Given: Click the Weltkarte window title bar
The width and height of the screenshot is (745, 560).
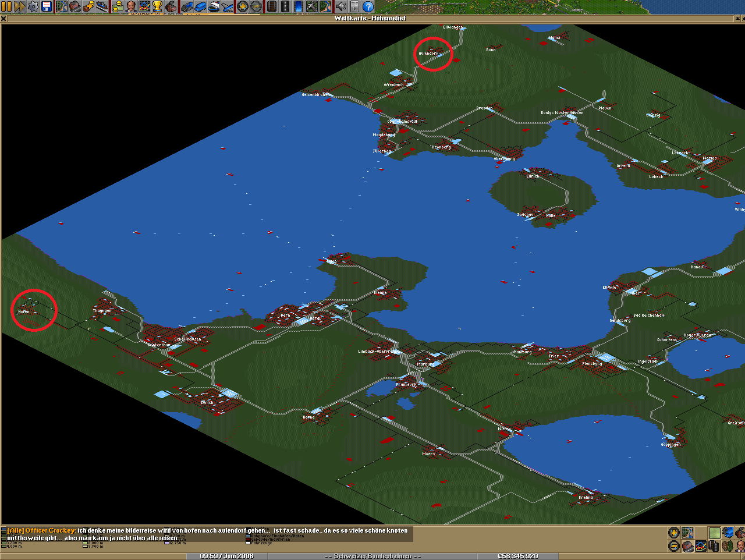Looking at the screenshot, I should (x=370, y=19).
